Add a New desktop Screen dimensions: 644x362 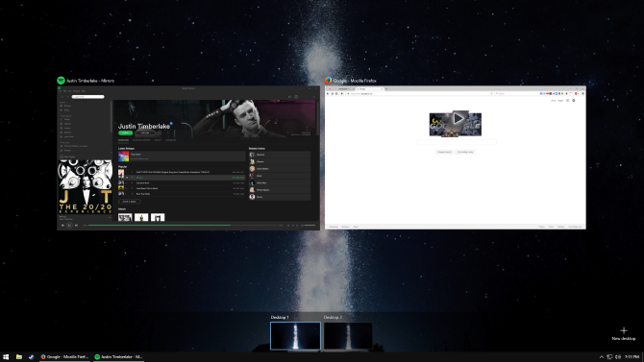pyautogui.click(x=624, y=334)
